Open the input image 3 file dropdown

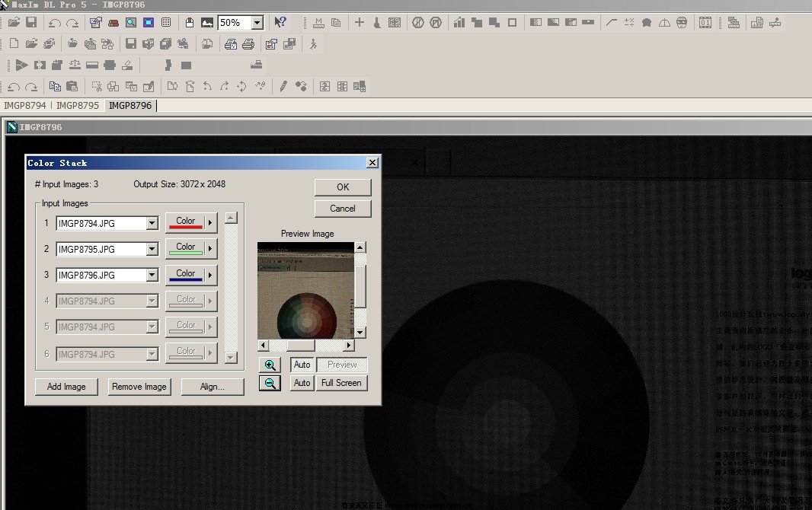[x=152, y=276]
